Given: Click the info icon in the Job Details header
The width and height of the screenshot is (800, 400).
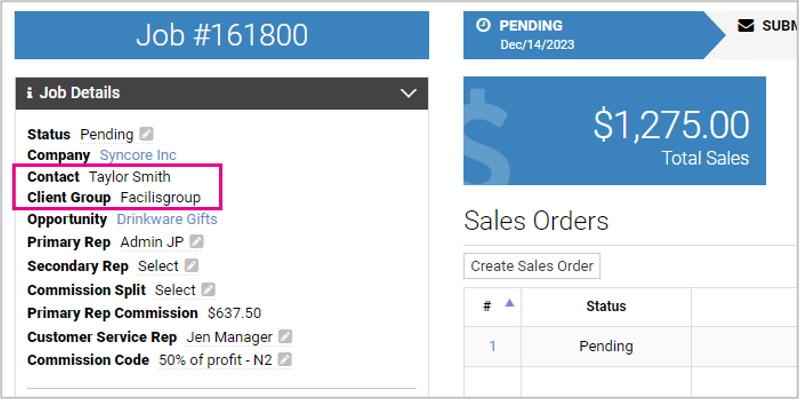Looking at the screenshot, I should pyautogui.click(x=30, y=93).
